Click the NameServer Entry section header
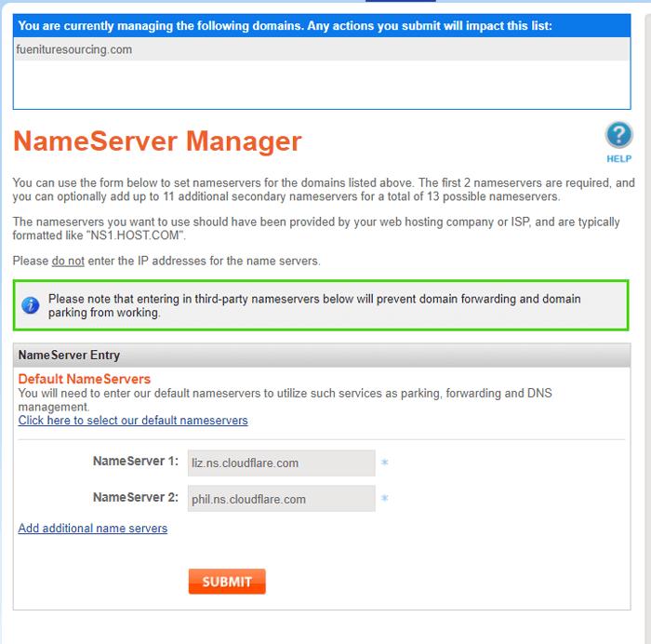 (x=322, y=356)
